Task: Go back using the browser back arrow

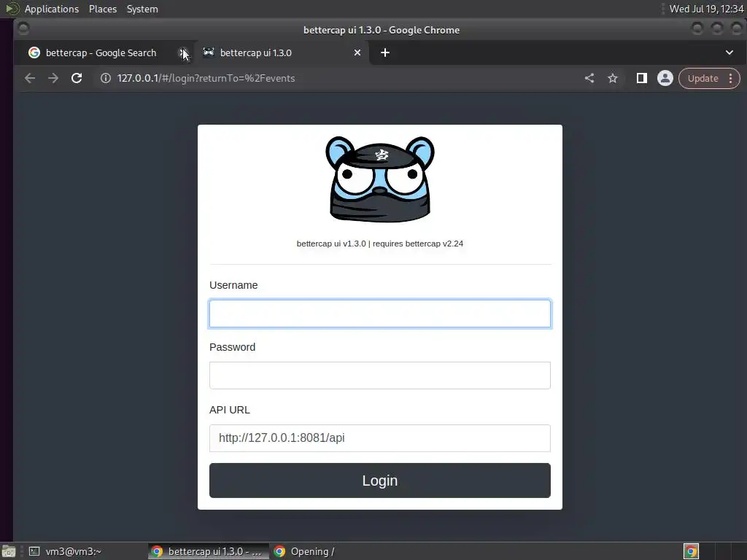Action: (29, 78)
